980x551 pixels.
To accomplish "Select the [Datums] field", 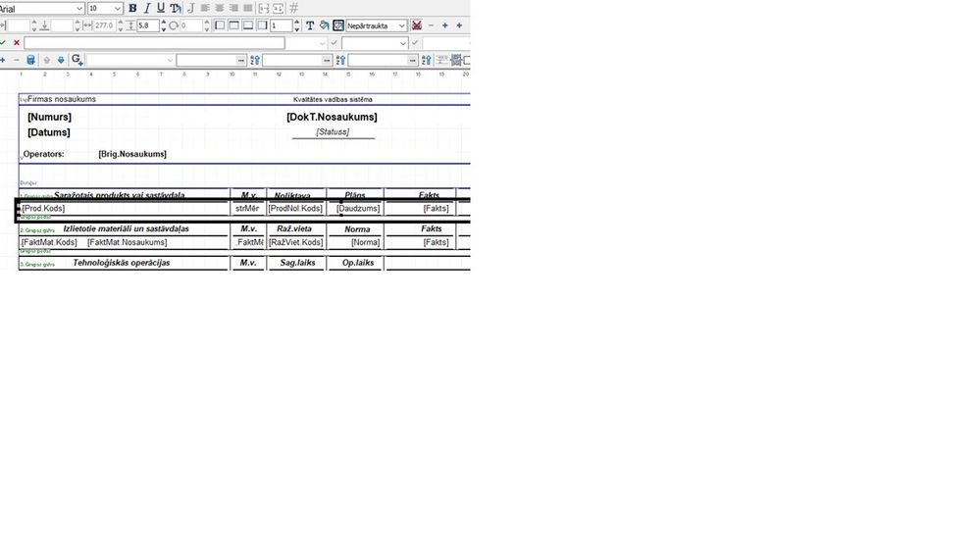I will [49, 132].
